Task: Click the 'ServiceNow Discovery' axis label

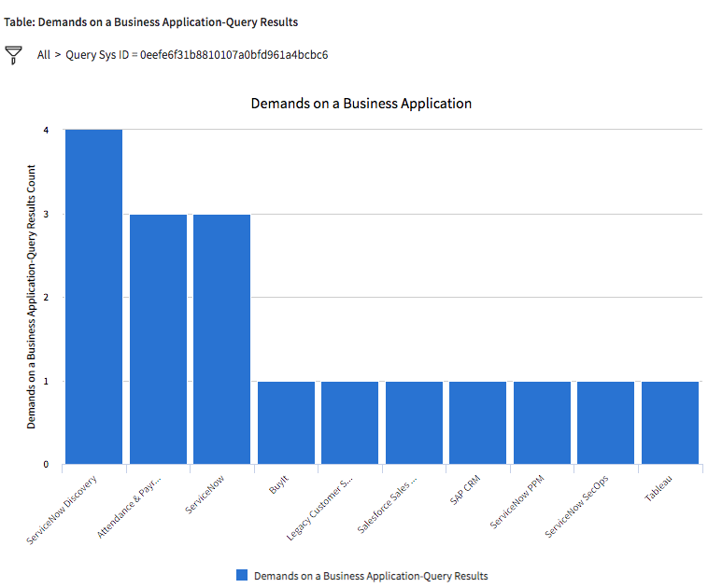Action: [62, 510]
